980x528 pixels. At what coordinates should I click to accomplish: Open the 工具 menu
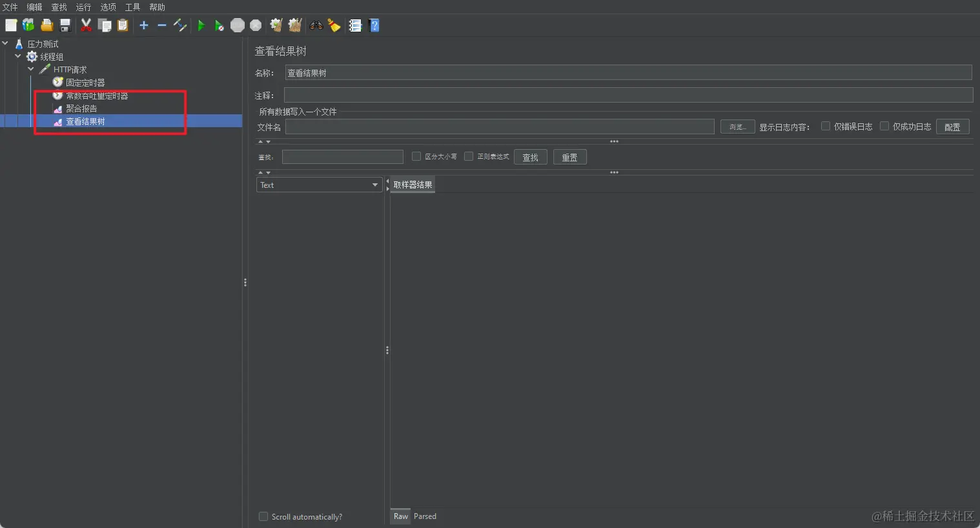(x=132, y=7)
